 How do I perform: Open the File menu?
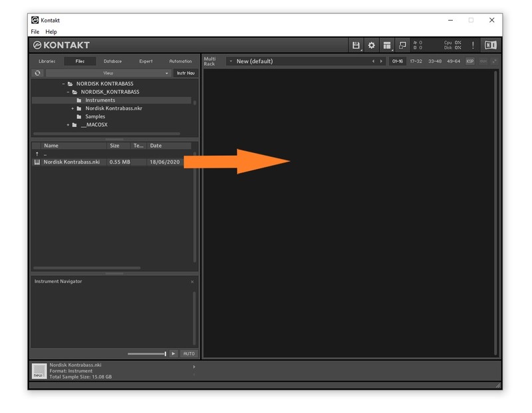click(x=35, y=32)
